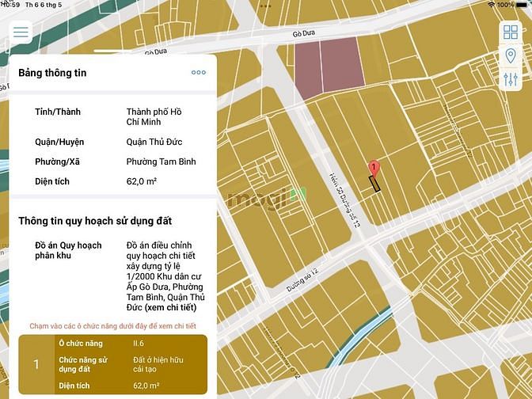Open the grid layers icon
The image size is (532, 399).
pos(510,32)
